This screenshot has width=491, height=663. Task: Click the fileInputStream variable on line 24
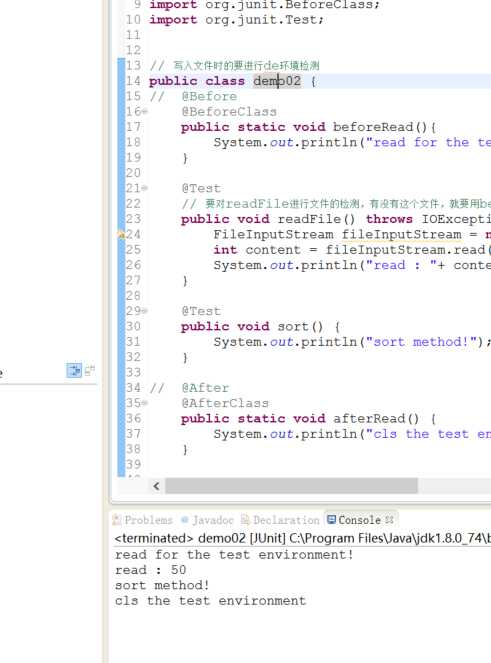coord(401,234)
